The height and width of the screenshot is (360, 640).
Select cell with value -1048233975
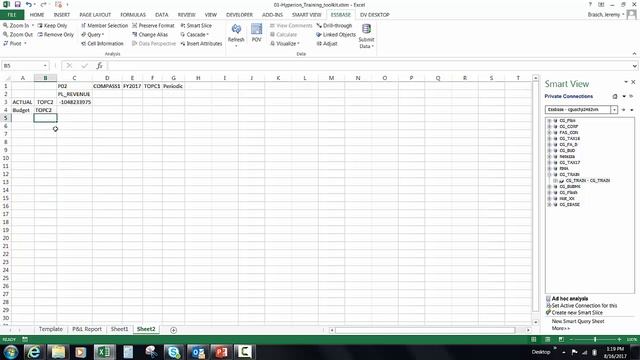pos(74,102)
